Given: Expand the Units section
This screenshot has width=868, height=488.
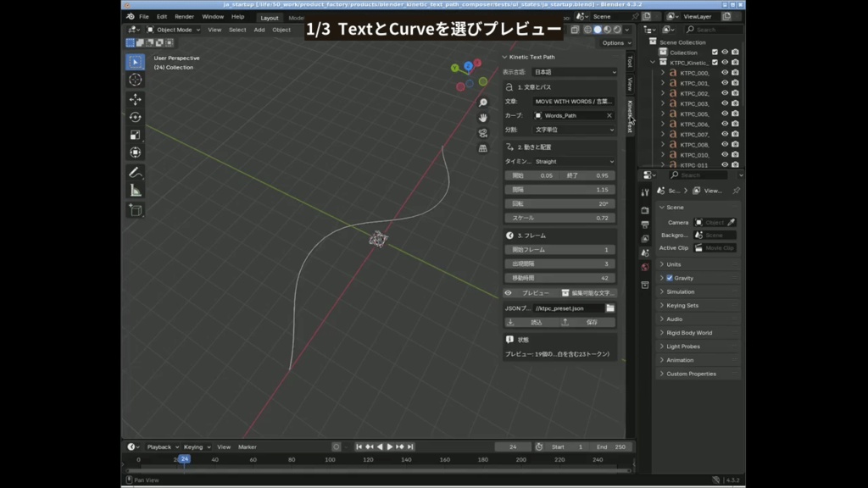Looking at the screenshot, I should pos(674,264).
